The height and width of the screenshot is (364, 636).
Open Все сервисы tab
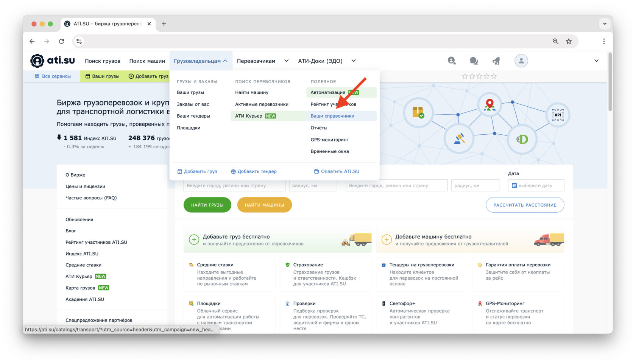(x=53, y=76)
